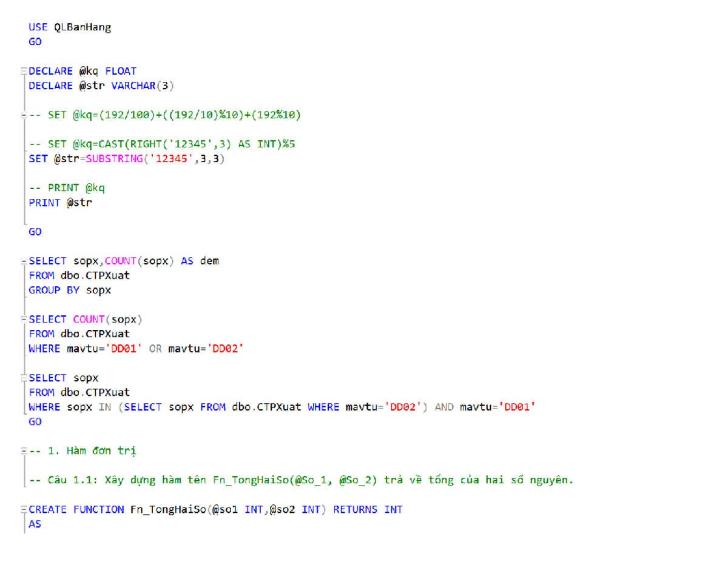Click the 'dem' alias in first SELECT

point(209,261)
